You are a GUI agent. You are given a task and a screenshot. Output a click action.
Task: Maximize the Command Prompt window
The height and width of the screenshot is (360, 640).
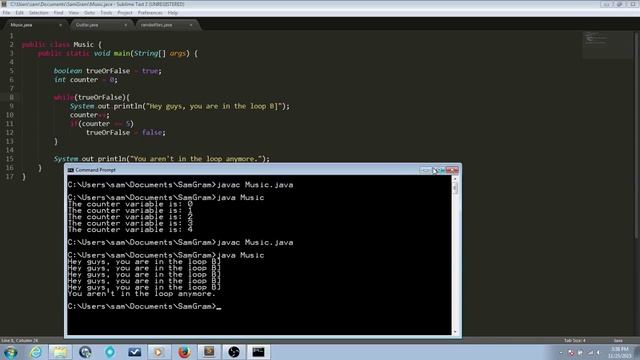439,170
